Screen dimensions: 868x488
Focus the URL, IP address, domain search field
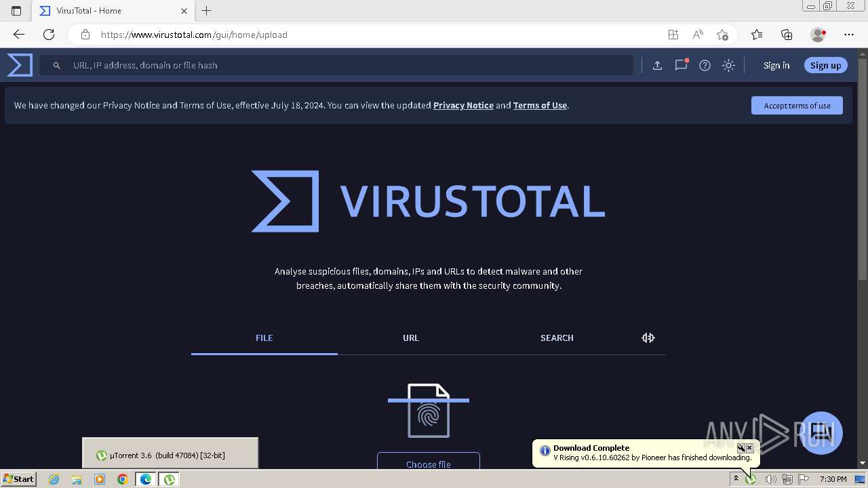(336, 65)
